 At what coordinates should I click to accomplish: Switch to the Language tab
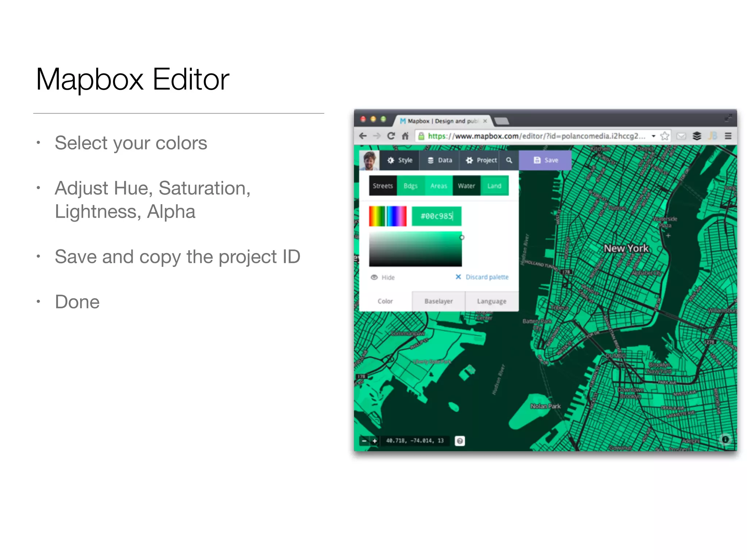point(492,301)
